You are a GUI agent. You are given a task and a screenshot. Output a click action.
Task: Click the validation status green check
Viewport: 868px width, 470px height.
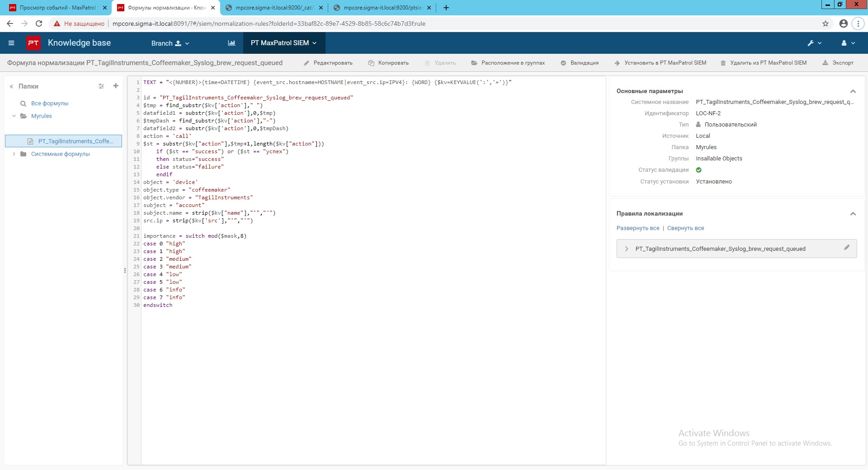(x=699, y=170)
